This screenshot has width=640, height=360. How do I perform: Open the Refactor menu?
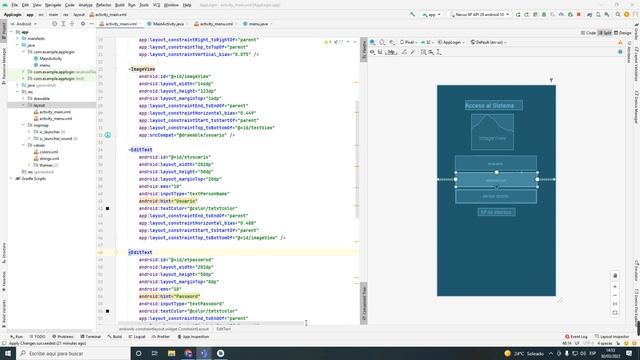click(103, 5)
